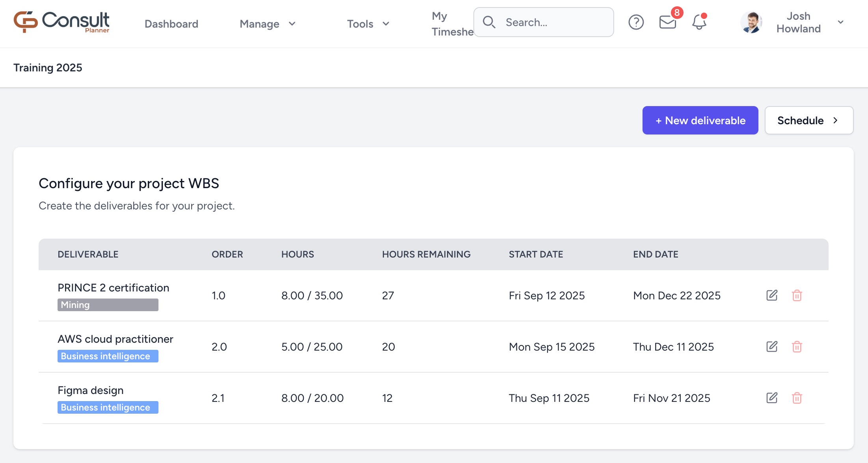Viewport: 868px width, 463px height.
Task: Remove the Figma design deliverable
Action: point(797,398)
